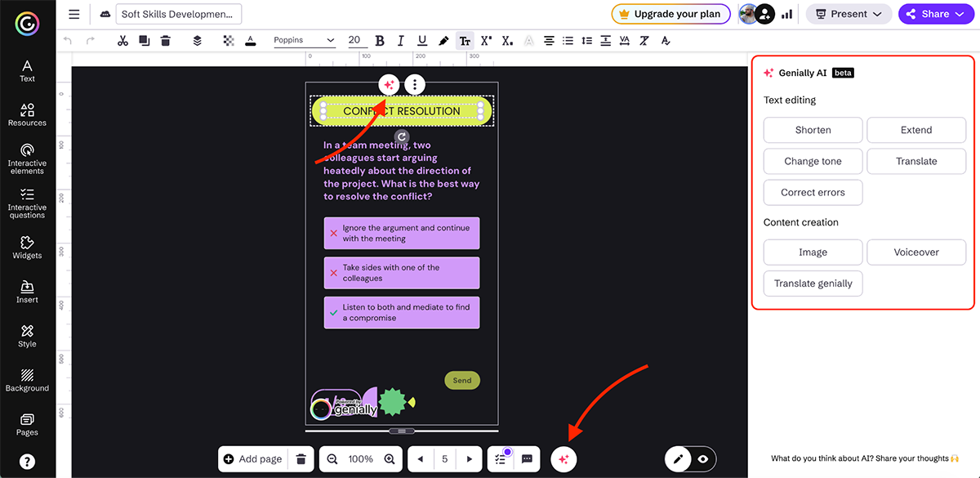Toggle bold formatting on the selected text
The image size is (980, 478).
[379, 39]
